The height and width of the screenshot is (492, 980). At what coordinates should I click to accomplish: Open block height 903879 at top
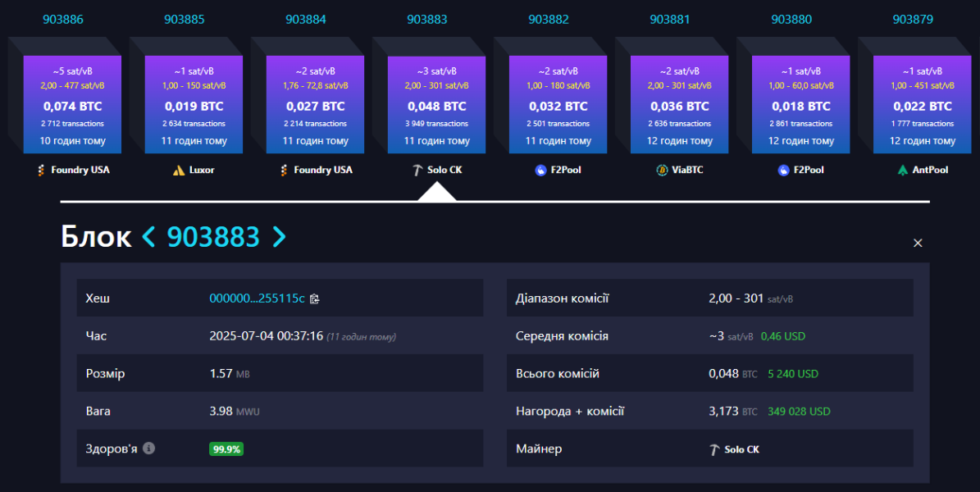tap(913, 19)
